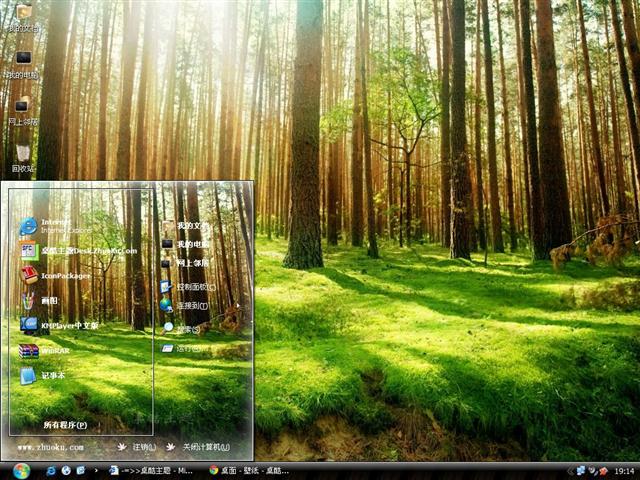640x480 pixels.
Task: Click the Windows start orb on taskbar
Action: click(x=21, y=471)
